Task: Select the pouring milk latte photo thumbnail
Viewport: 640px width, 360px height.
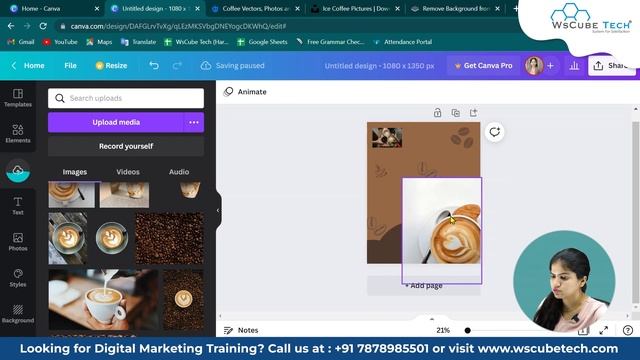Action: pos(104,299)
